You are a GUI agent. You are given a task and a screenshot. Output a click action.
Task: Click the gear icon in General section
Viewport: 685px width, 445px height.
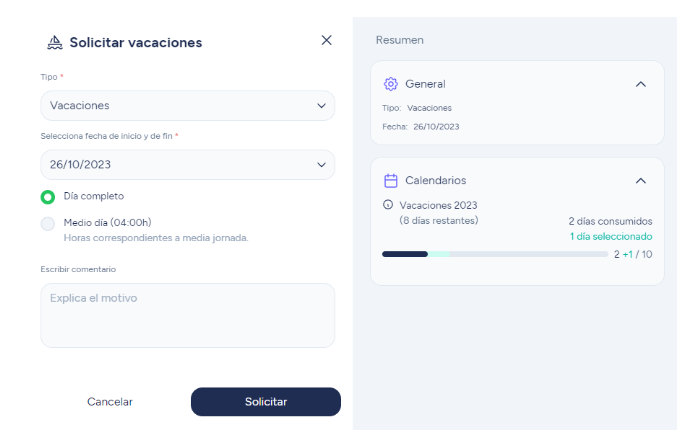pyautogui.click(x=391, y=84)
